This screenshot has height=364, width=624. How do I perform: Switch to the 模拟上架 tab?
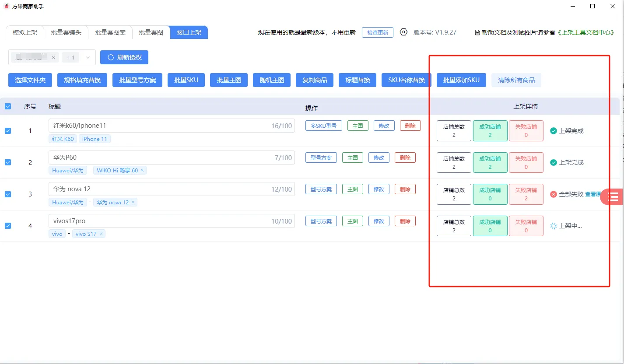pyautogui.click(x=25, y=32)
